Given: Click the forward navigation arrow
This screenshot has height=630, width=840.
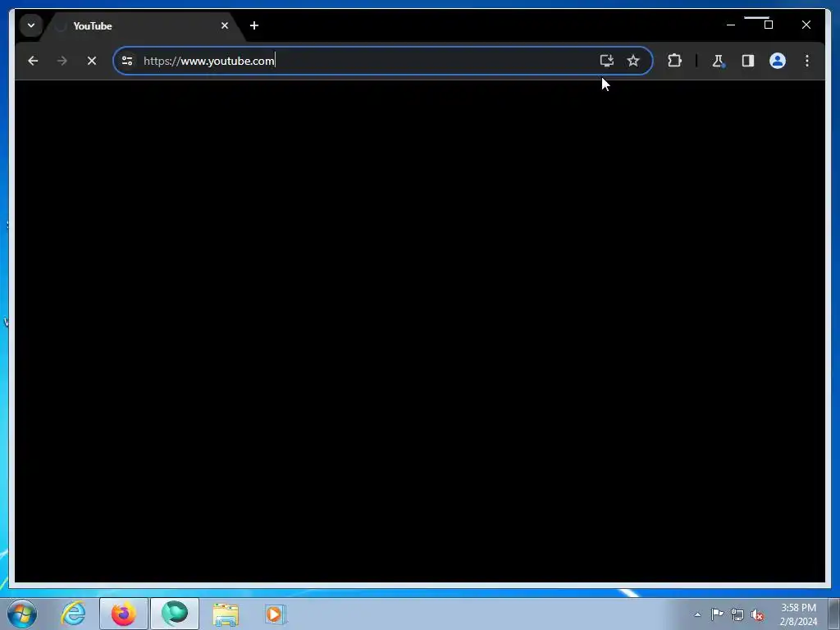Looking at the screenshot, I should (x=62, y=61).
